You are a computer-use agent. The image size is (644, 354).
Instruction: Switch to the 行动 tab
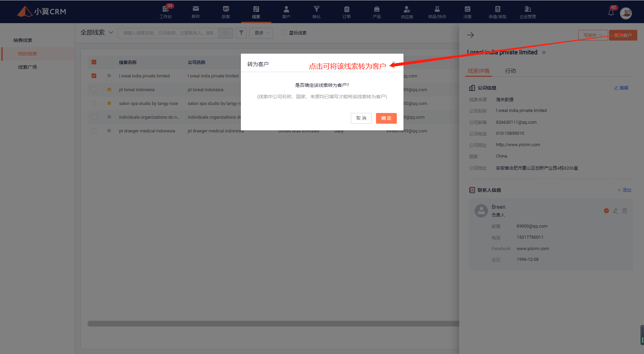(x=511, y=71)
